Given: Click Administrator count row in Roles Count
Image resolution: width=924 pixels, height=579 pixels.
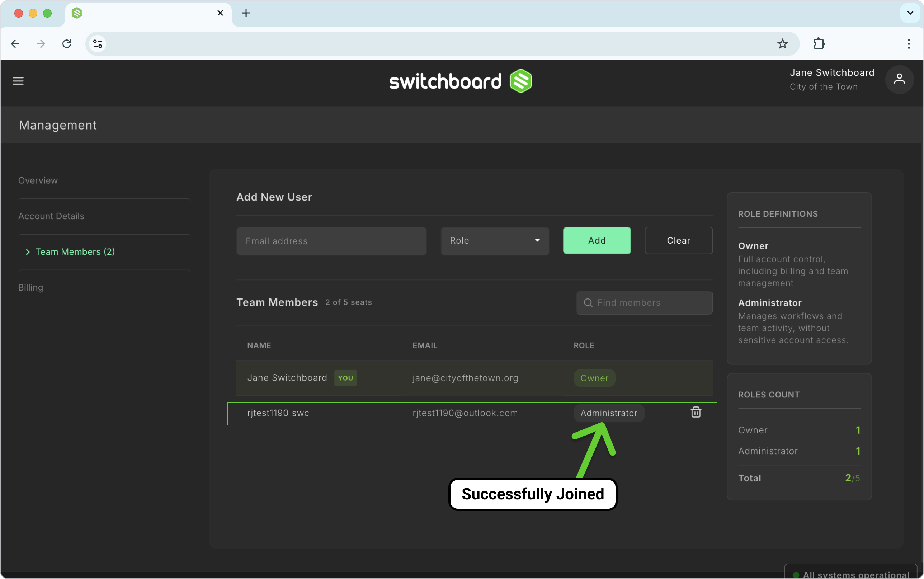Looking at the screenshot, I should [799, 451].
